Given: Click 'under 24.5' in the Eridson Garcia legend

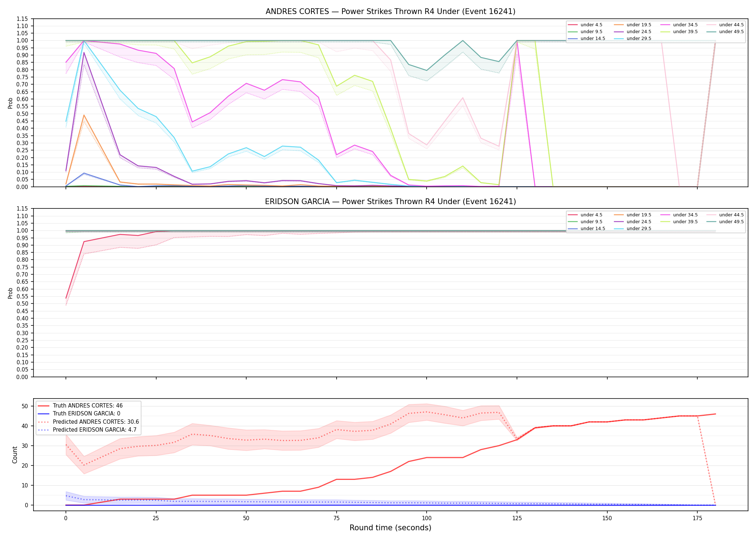Looking at the screenshot, I should pos(639,222).
